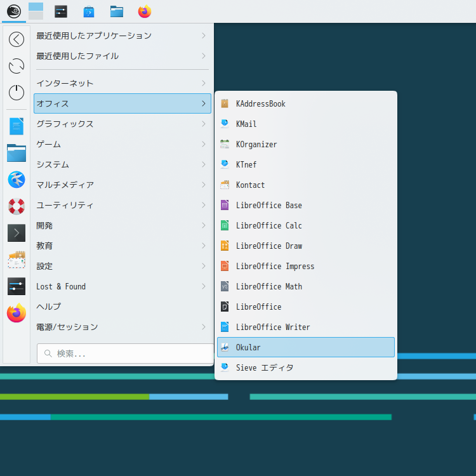The height and width of the screenshot is (476, 476).
Task: Launch LibreOffice Writer
Action: [x=306, y=327]
